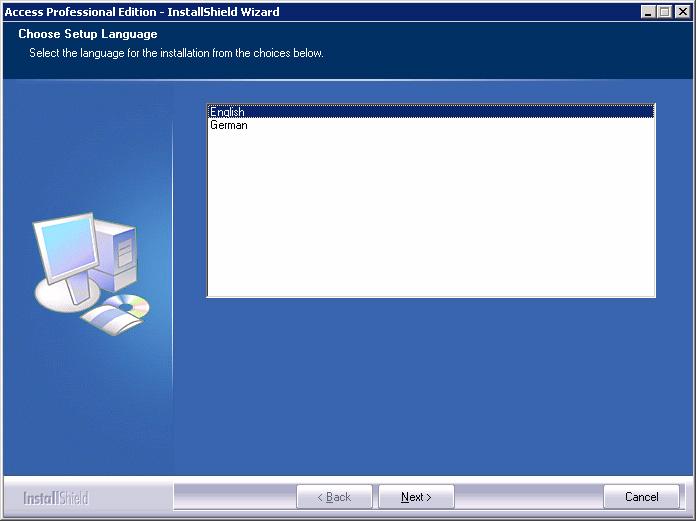Click the Next button to continue

(x=416, y=497)
